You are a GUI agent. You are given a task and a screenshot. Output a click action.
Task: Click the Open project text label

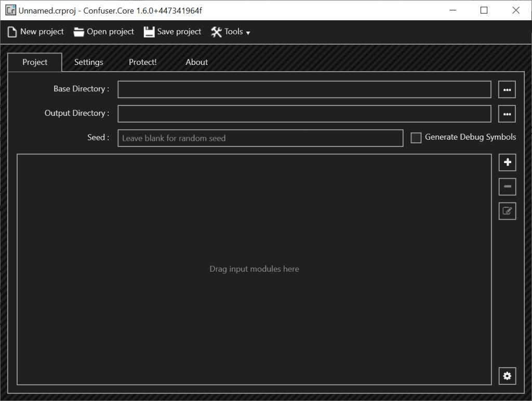(110, 32)
